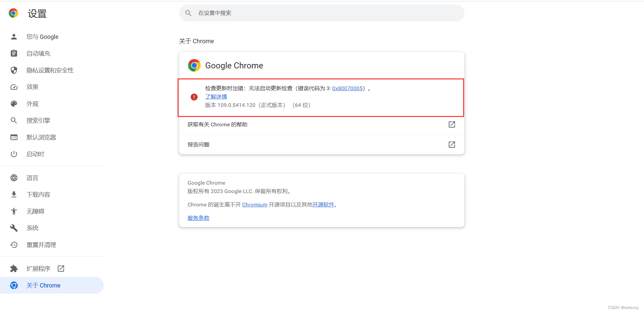The height and width of the screenshot is (313, 644).
Task: Click the privacy and security shield icon
Action: [14, 70]
